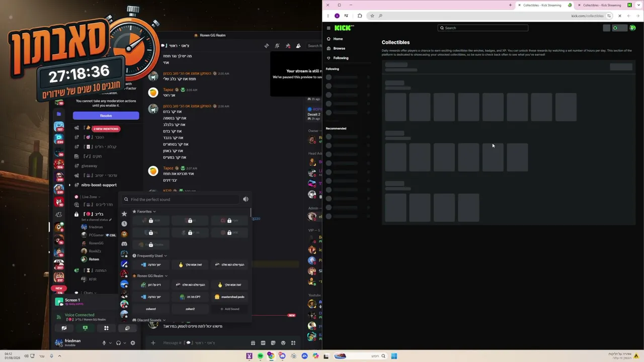Collapse the Favorites sounds section
Image resolution: width=644 pixels, height=362 pixels.
pos(144,212)
